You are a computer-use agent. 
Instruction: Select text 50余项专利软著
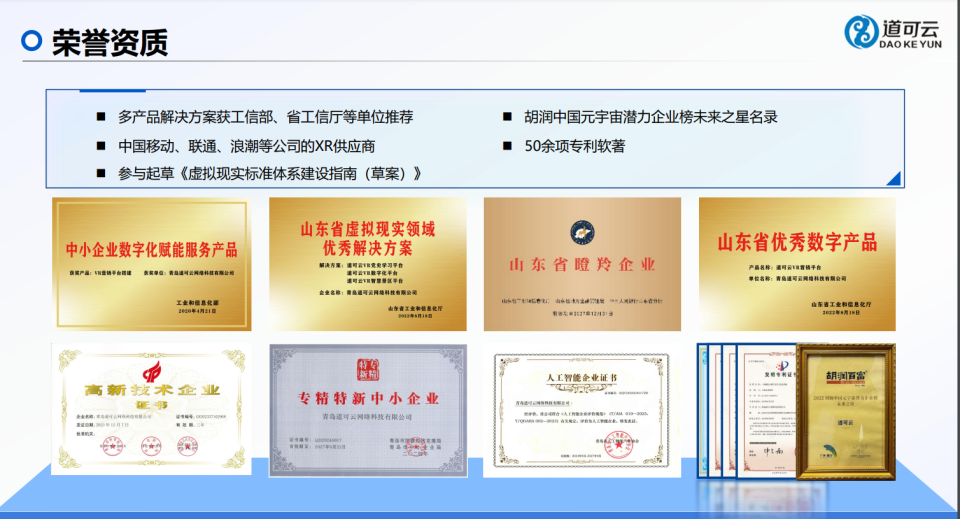tap(575, 146)
